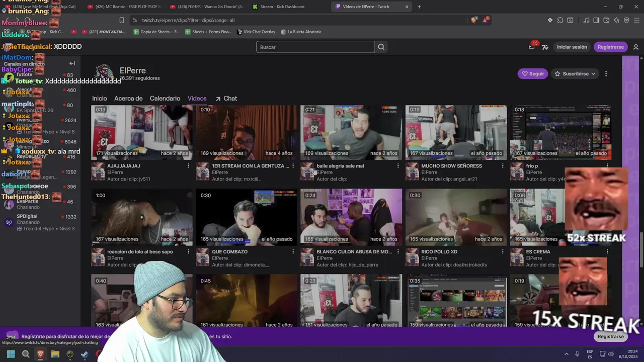Image resolution: width=644 pixels, height=362 pixels.
Task: Click Registrarse in the bottom purple banner
Action: click(x=610, y=336)
